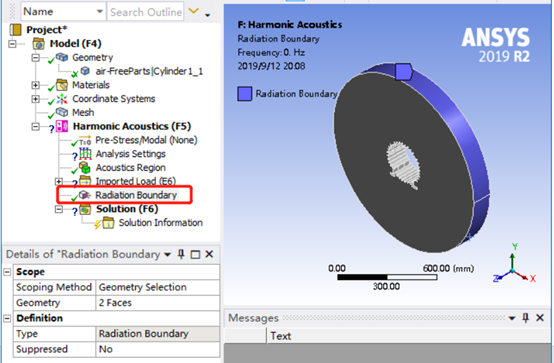Viewport: 554px width, 363px height.
Task: Click the Scoping Method value Geometry Selection
Action: click(x=158, y=287)
